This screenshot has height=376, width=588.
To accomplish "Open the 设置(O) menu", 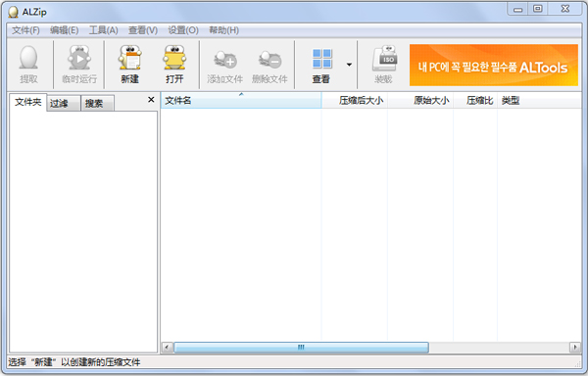I will (x=183, y=30).
